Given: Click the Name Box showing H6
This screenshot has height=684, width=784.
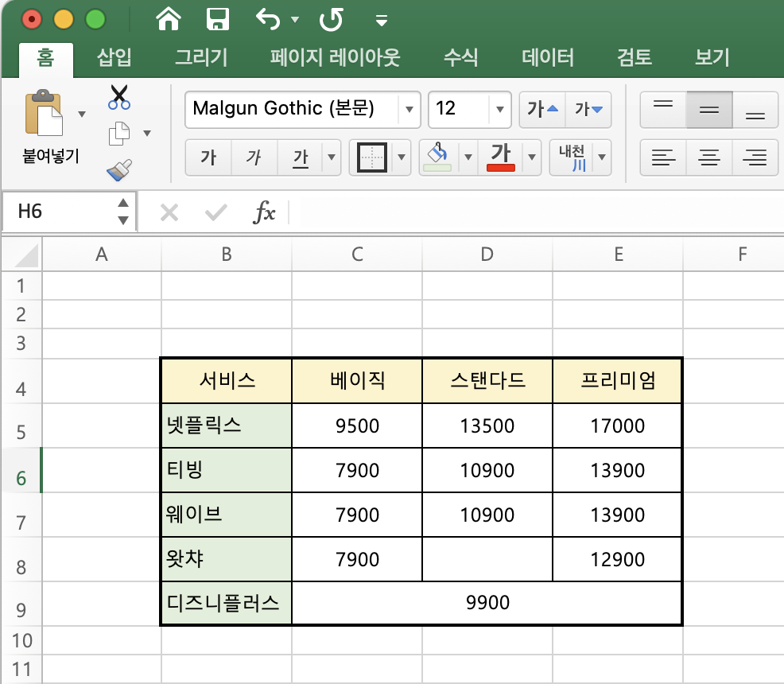Looking at the screenshot, I should pyautogui.click(x=68, y=212).
